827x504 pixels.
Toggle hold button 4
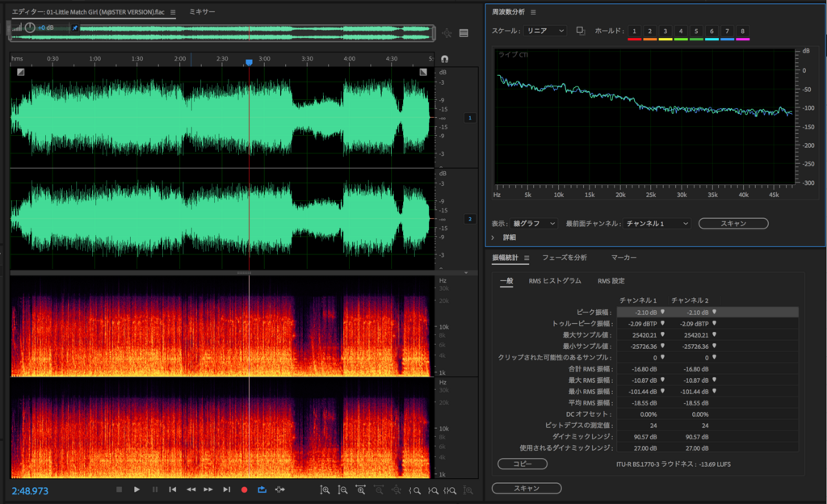680,31
